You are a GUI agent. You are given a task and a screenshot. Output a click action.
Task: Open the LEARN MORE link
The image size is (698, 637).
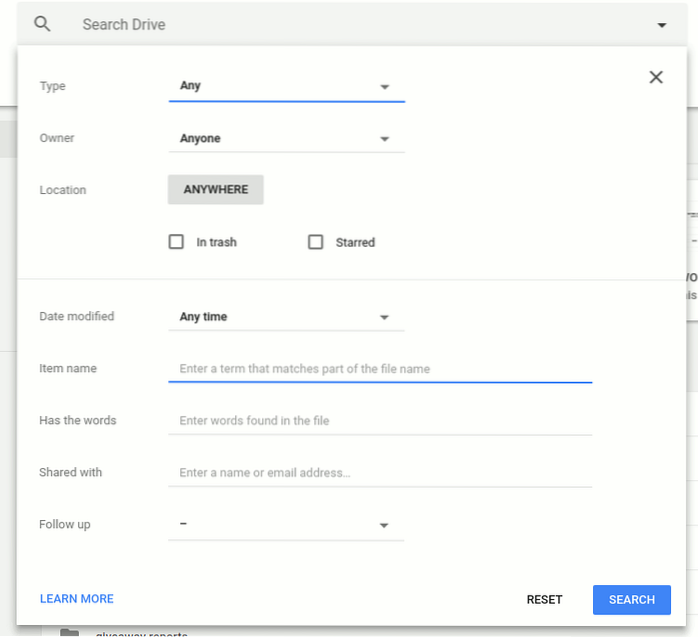tap(77, 599)
